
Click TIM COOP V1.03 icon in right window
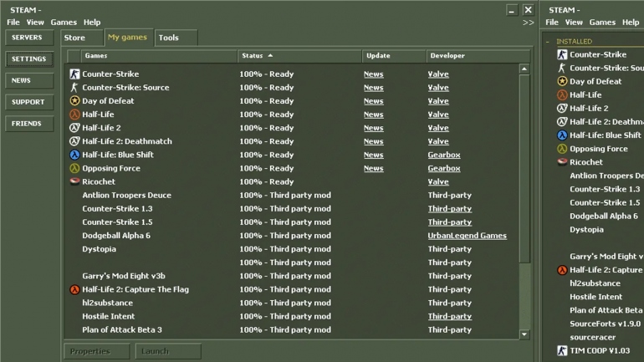click(x=562, y=350)
